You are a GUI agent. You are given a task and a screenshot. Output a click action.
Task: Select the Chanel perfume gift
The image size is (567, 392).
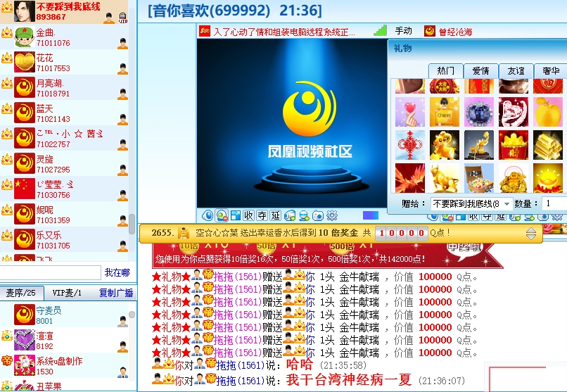tap(445, 112)
